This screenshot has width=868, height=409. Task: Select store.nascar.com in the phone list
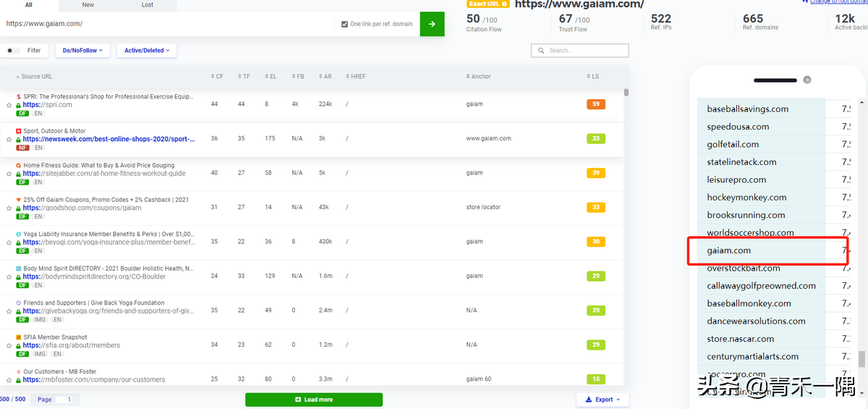[x=741, y=339]
